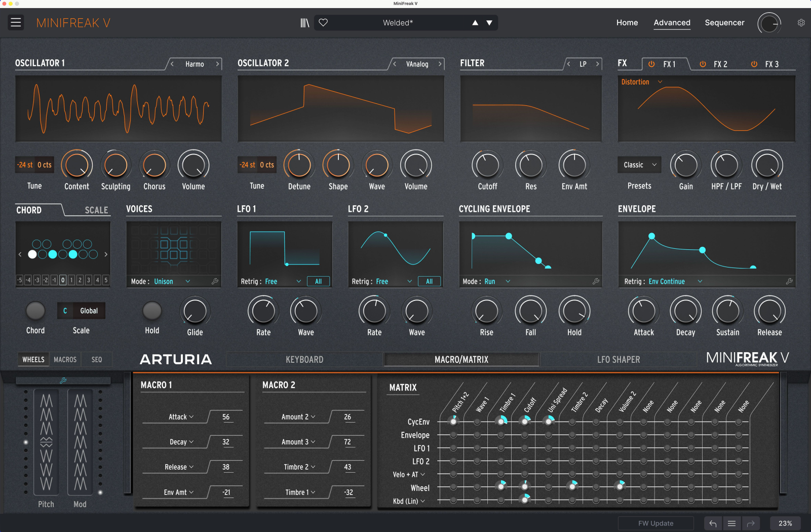The height and width of the screenshot is (532, 811).
Task: Click Macro 2 Amount 3 value 72
Action: click(x=347, y=442)
